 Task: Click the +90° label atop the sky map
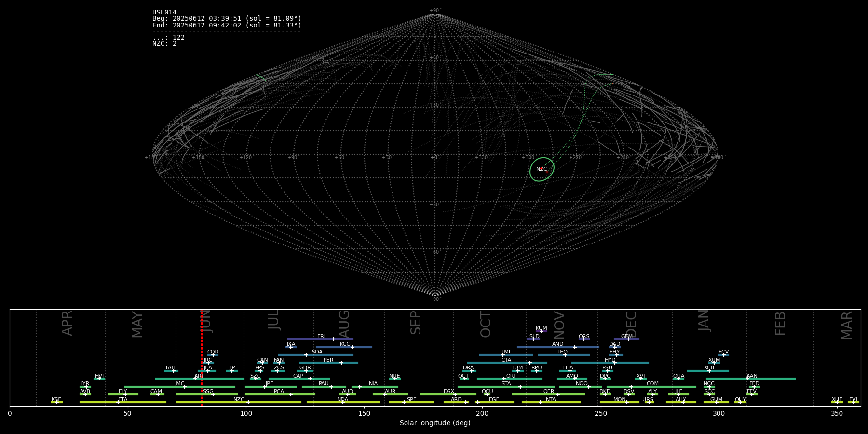434,11
